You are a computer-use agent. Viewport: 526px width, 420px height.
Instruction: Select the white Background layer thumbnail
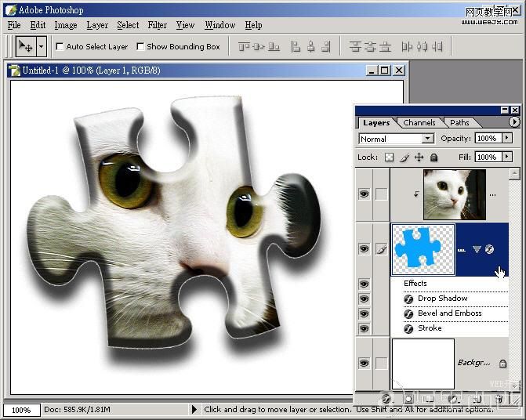point(423,364)
